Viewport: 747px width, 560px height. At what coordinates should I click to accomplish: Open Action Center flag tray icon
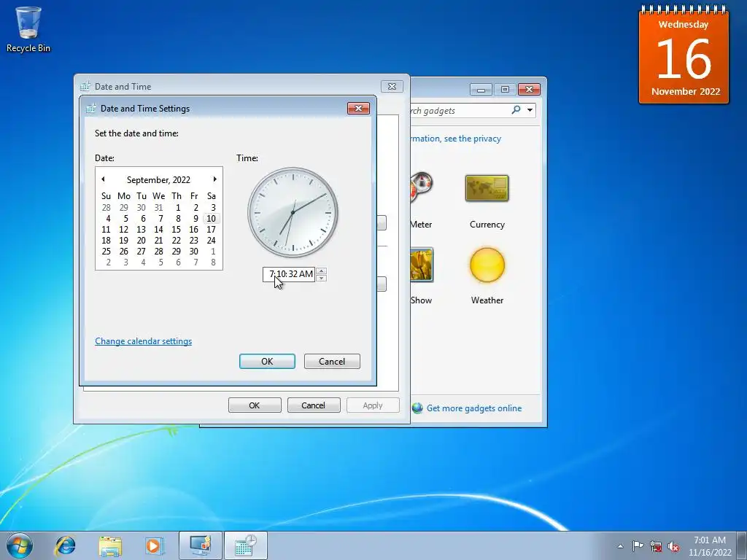638,546
